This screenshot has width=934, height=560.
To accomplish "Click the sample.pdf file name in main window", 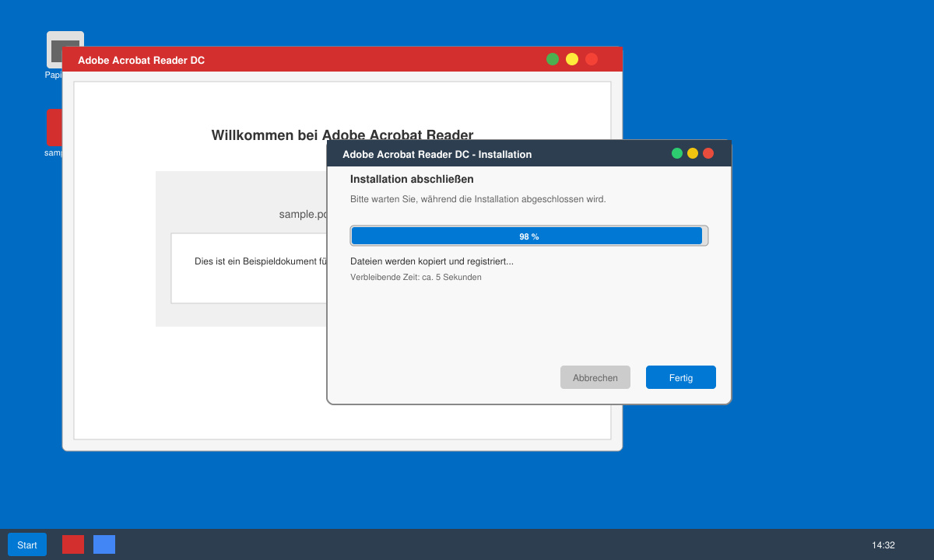I will click(x=303, y=214).
